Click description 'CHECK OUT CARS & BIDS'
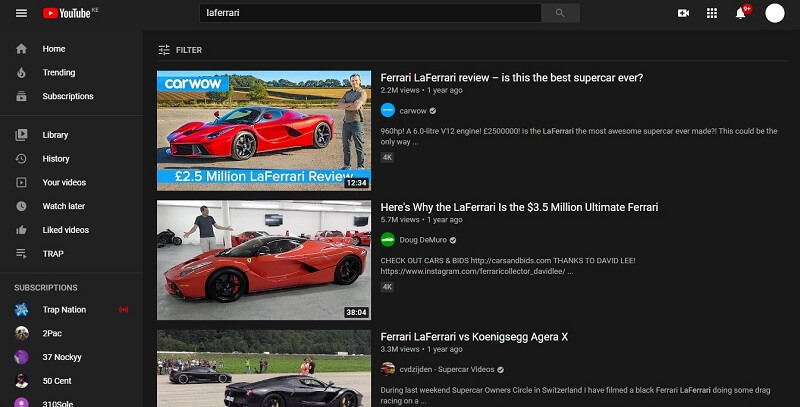Viewport: 800px width, 407px height. 508,266
